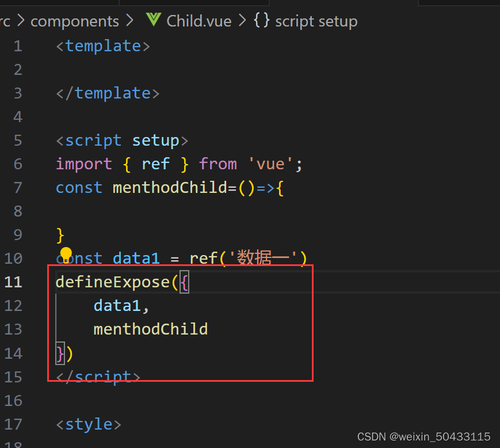Click line number 1 in gutter
500x448 pixels.
pyautogui.click(x=18, y=46)
